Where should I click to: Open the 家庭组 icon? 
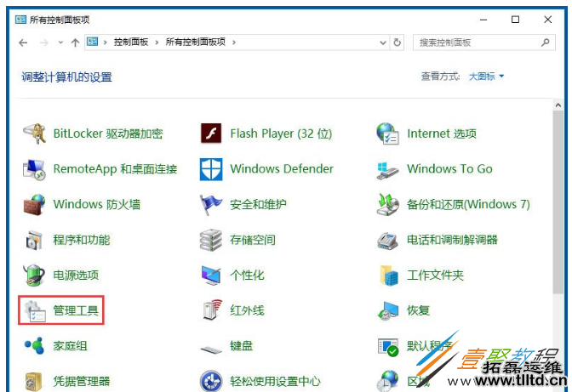click(x=34, y=345)
